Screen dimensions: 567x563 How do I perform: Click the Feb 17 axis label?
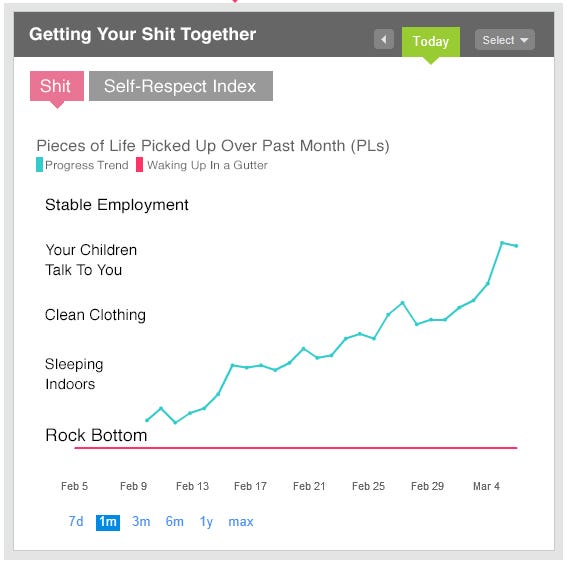(250, 486)
